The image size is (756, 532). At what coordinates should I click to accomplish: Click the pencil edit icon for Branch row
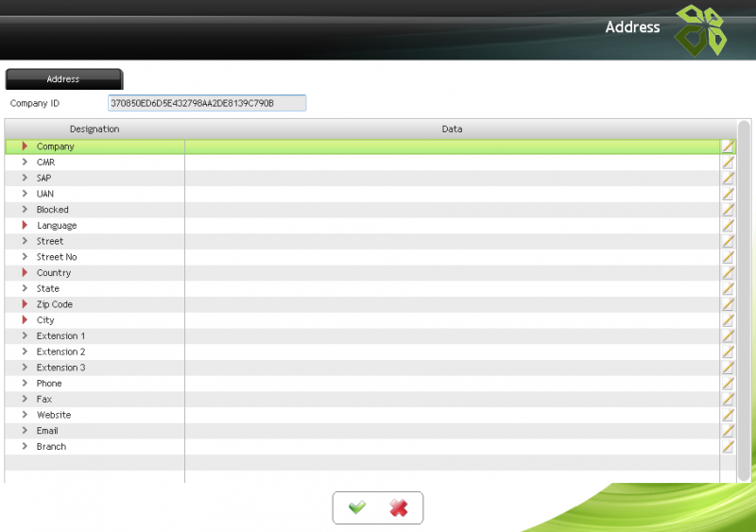(728, 447)
